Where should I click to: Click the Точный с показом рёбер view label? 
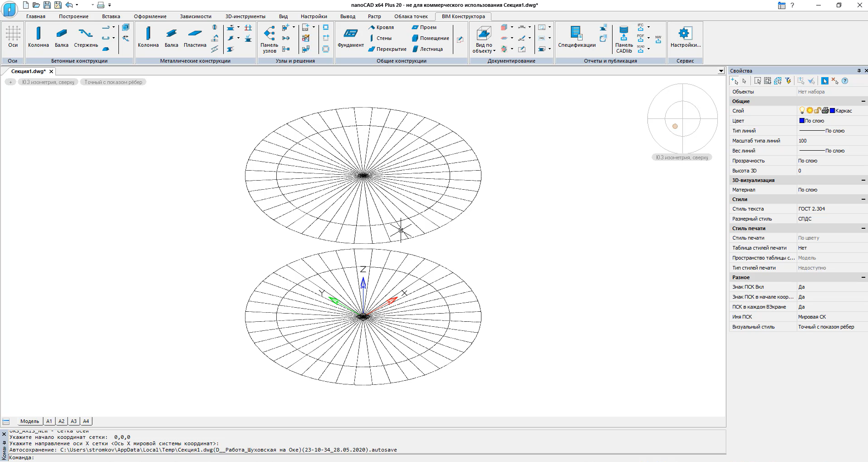pos(113,82)
